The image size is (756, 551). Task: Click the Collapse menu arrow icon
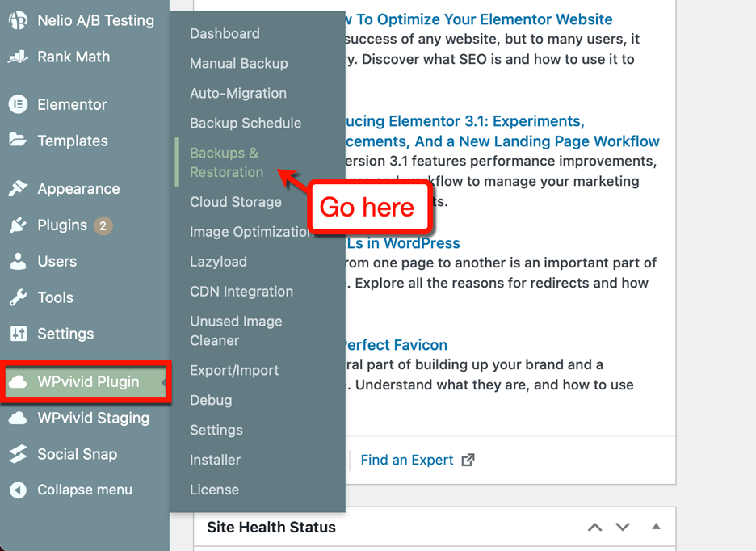tap(18, 490)
